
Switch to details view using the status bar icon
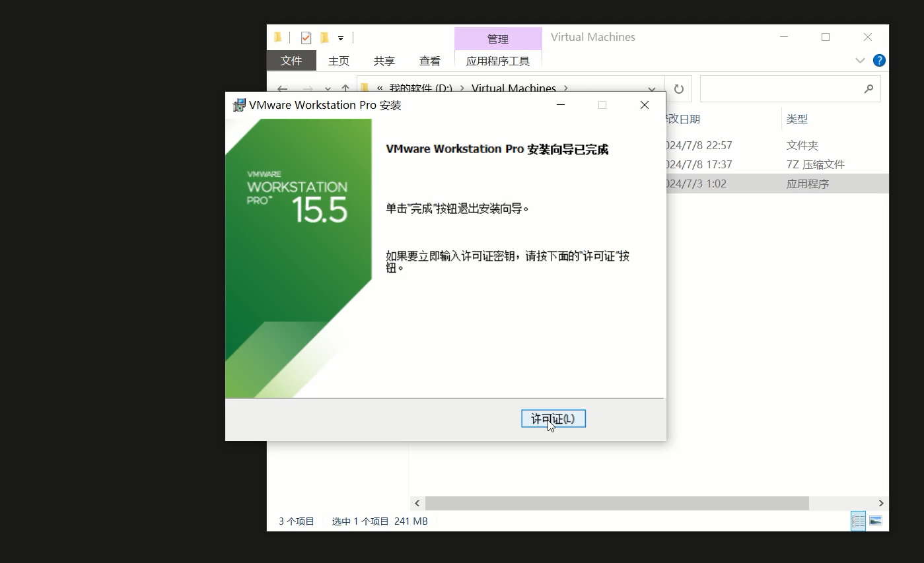(858, 521)
